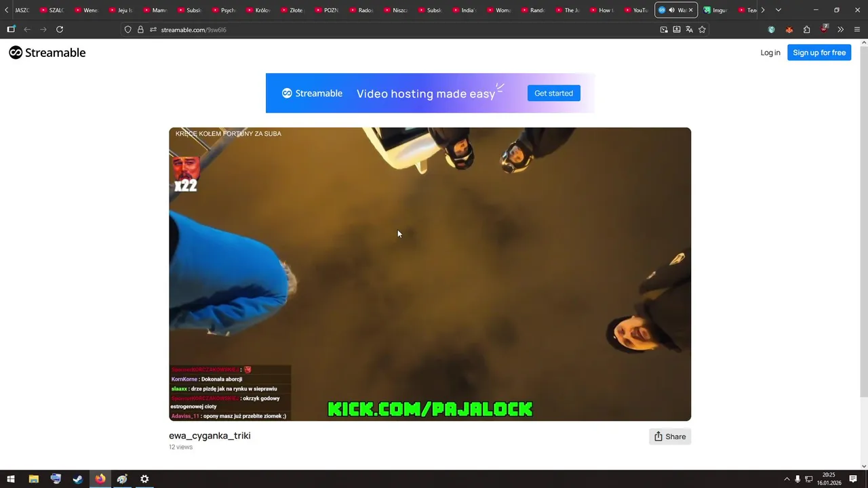Click the red extension icon with badge 7

[x=824, y=29]
